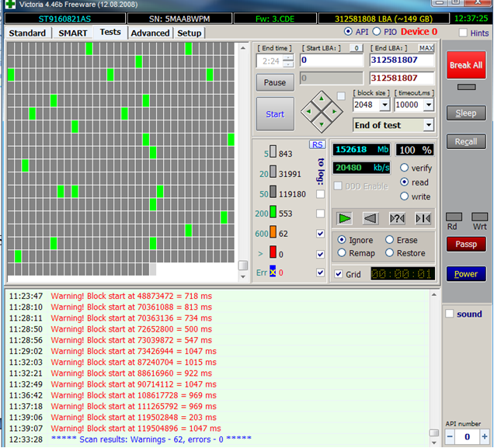
Task: Open the timeout ms dropdown
Action: click(x=429, y=105)
